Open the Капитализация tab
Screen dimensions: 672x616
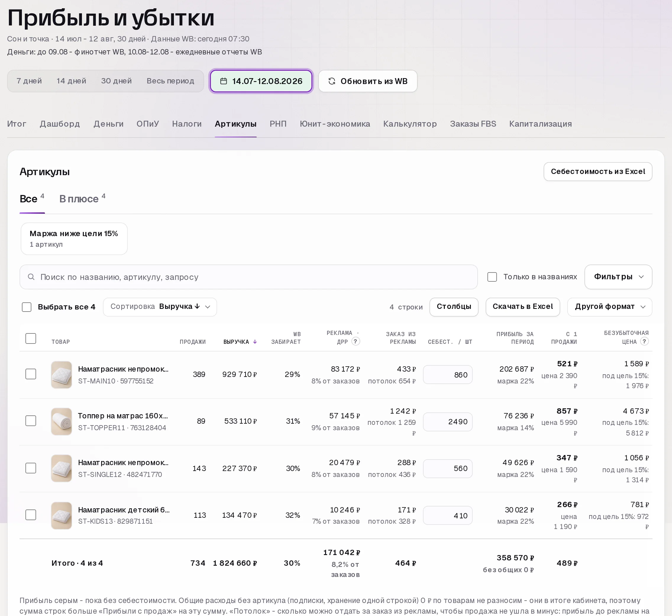[x=540, y=124]
